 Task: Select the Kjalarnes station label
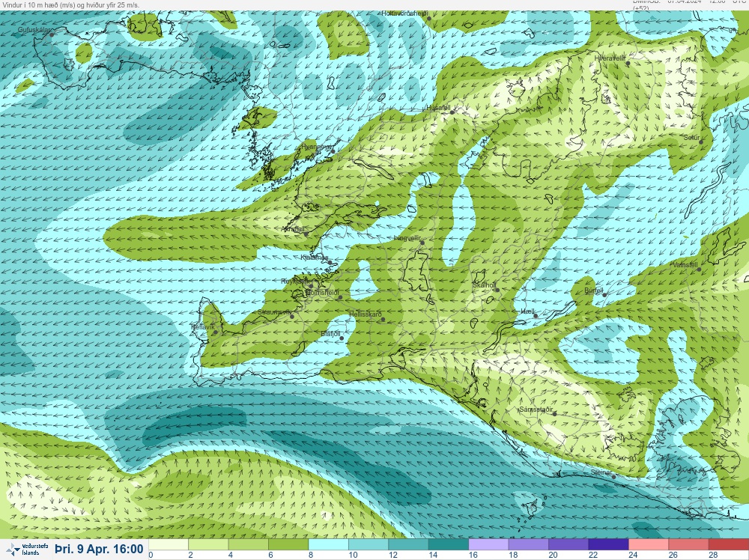click(315, 258)
